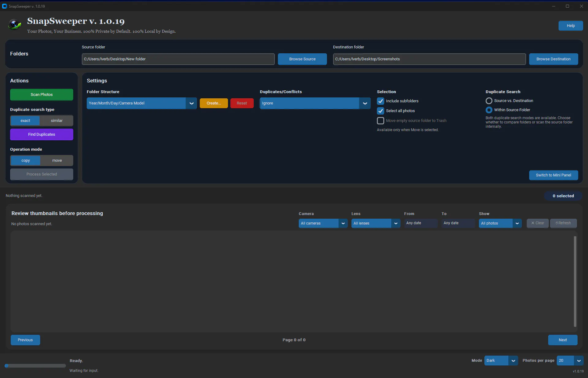
Task: Reset the folder structure setting
Action: click(242, 103)
